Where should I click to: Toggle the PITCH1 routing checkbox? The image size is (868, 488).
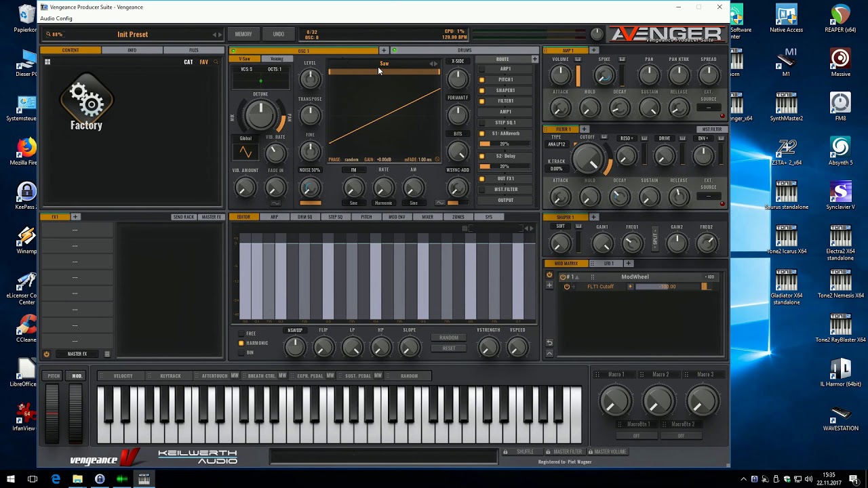coord(482,79)
